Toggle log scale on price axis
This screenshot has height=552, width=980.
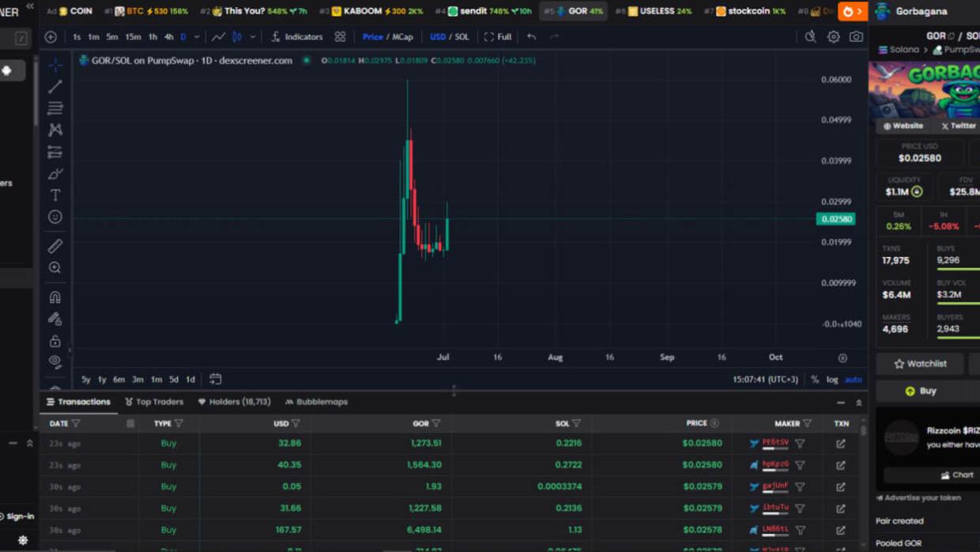pos(832,380)
